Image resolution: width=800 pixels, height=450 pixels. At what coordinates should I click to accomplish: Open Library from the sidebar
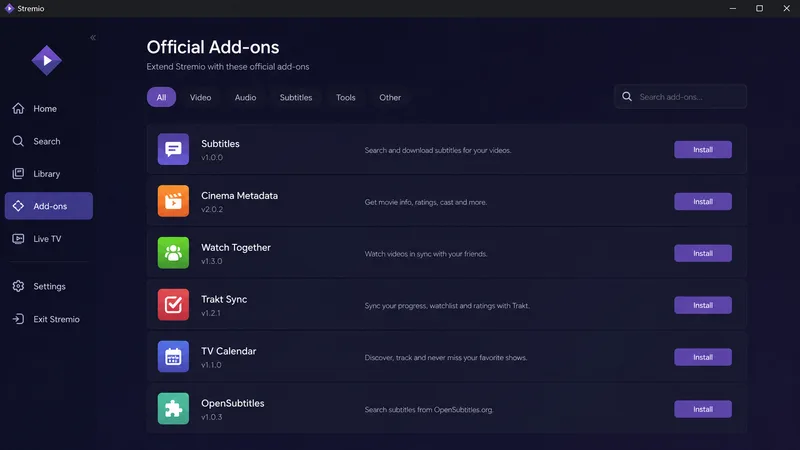point(46,174)
